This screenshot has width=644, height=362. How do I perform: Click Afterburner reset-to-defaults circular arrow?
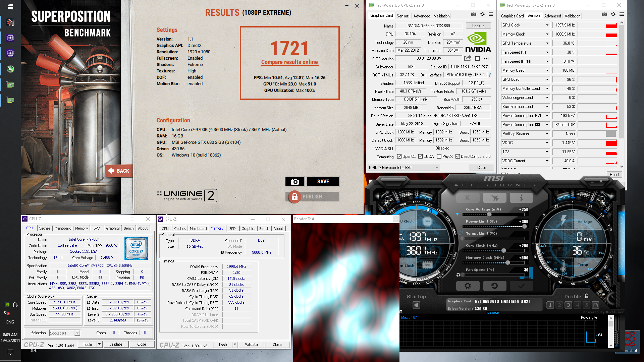(x=494, y=286)
